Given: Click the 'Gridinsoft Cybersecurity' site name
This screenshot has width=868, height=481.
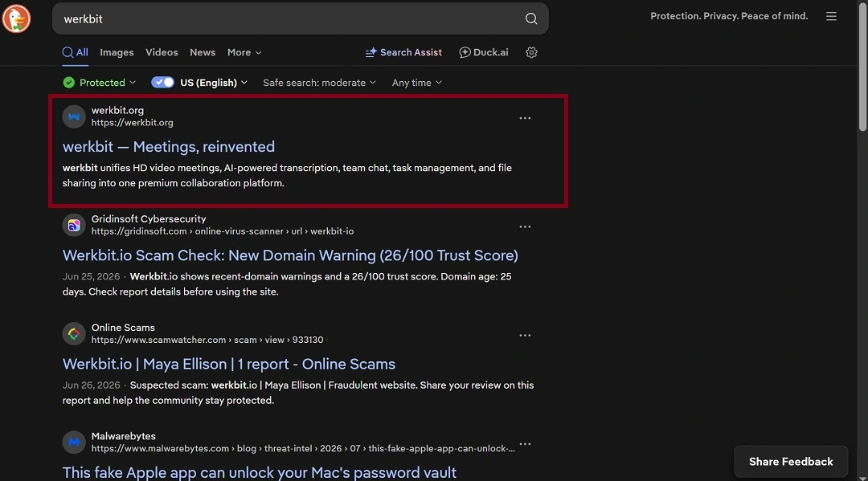Looking at the screenshot, I should click(149, 219).
